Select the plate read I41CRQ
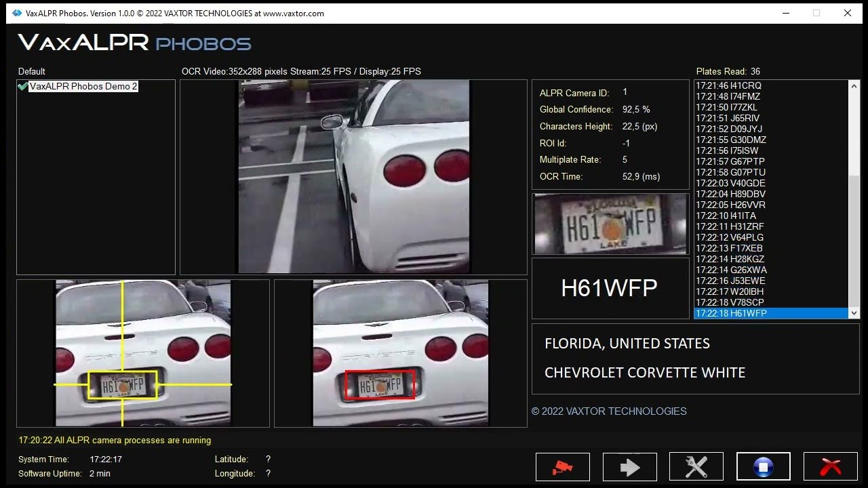The height and width of the screenshot is (488, 868). click(x=771, y=85)
